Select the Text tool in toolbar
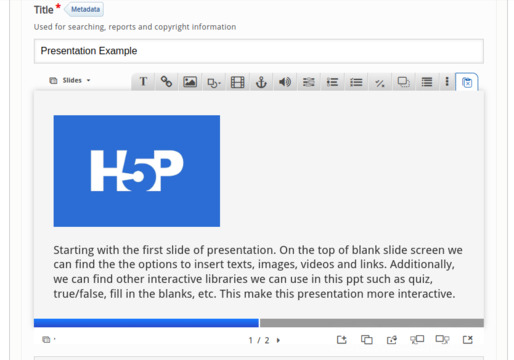This screenshot has width=514, height=360. 143,82
